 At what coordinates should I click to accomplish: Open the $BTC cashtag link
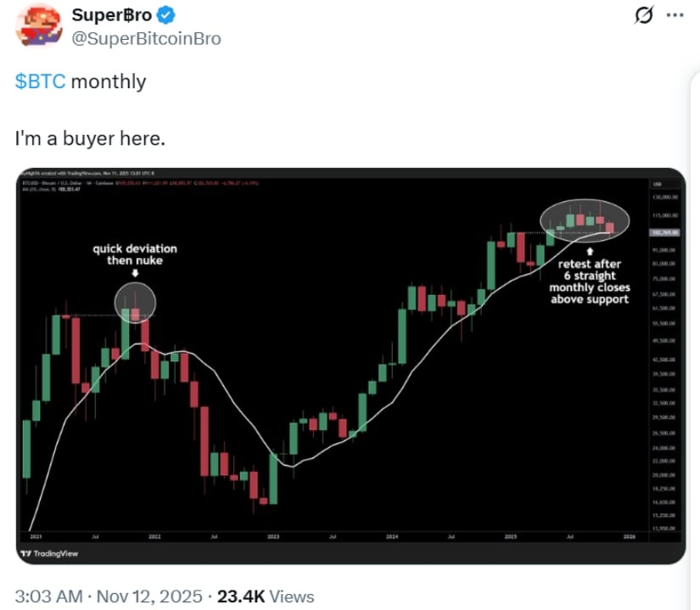[39, 81]
